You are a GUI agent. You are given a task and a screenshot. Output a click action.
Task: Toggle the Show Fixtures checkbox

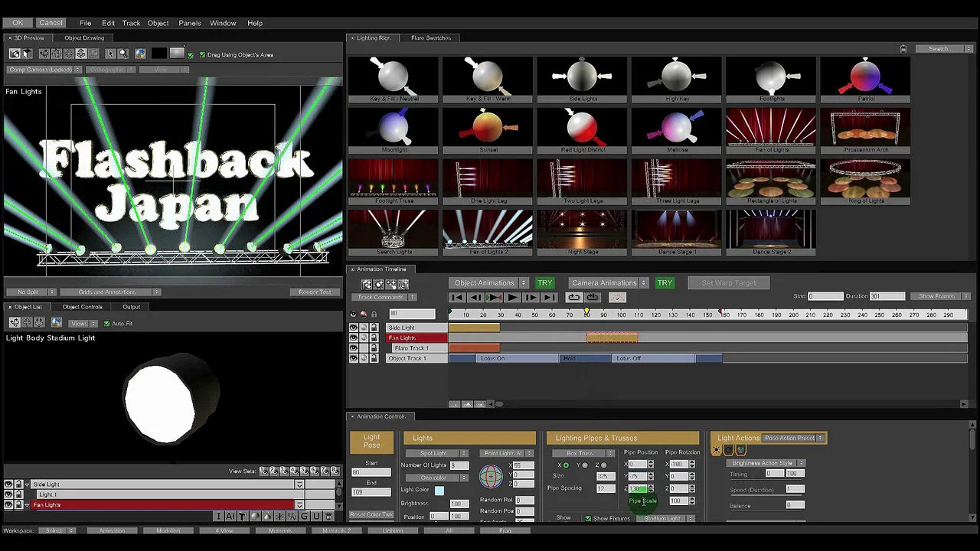588,519
